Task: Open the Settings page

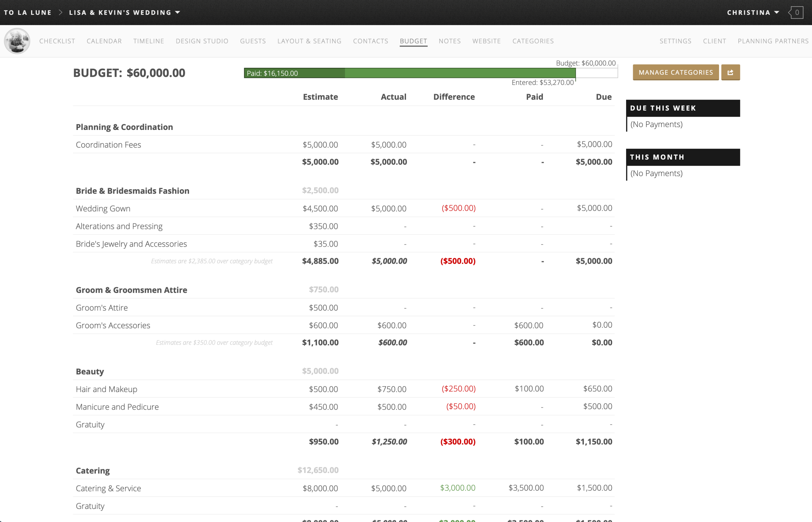Action: (675, 41)
